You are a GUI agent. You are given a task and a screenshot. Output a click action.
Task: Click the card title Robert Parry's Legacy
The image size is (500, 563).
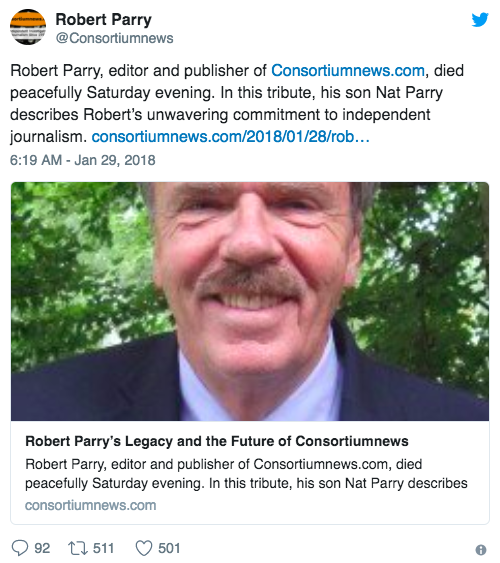pos(217,441)
